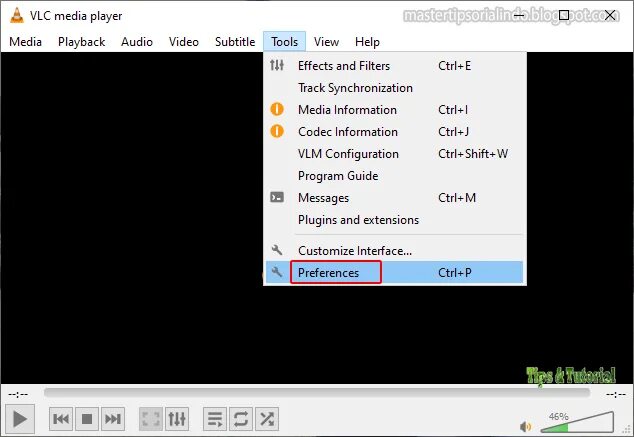Click the Media Information orange icon
Viewport: 634px width, 437px height.
click(277, 109)
